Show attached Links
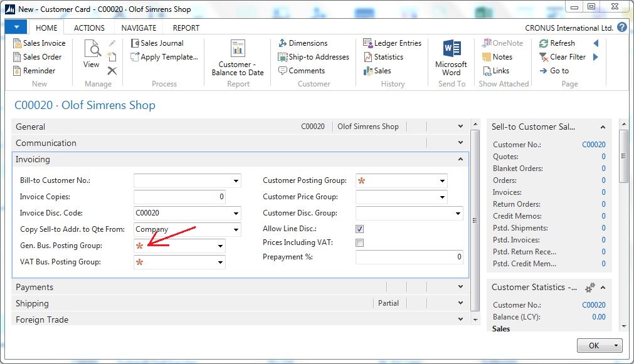Screen dimensions: 634x364 pos(496,70)
